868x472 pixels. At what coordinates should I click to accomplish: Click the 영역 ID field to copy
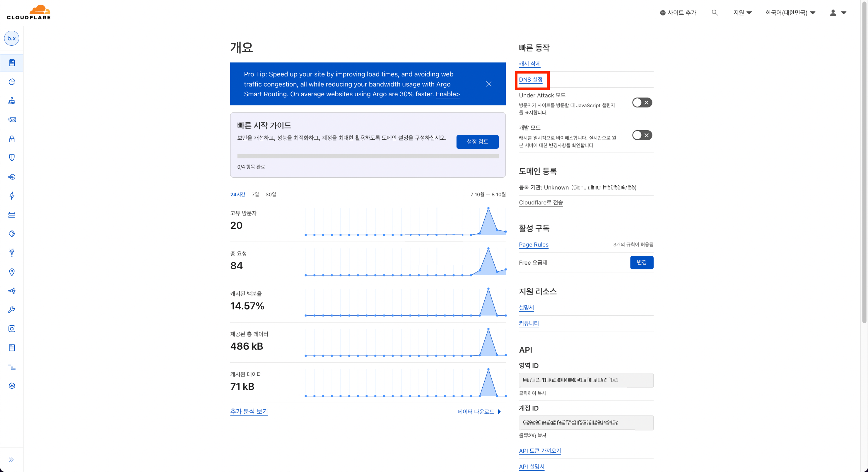[x=586, y=380]
